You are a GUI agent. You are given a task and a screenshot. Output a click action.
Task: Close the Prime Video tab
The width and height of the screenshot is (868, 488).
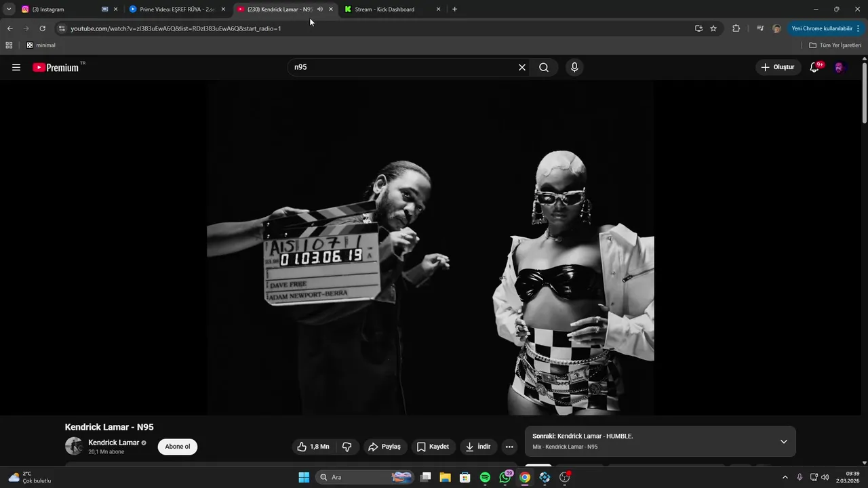tap(223, 9)
